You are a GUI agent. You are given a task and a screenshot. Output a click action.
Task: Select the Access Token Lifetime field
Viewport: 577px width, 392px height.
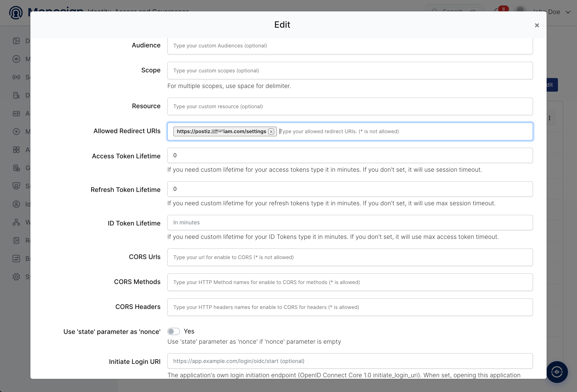(350, 155)
